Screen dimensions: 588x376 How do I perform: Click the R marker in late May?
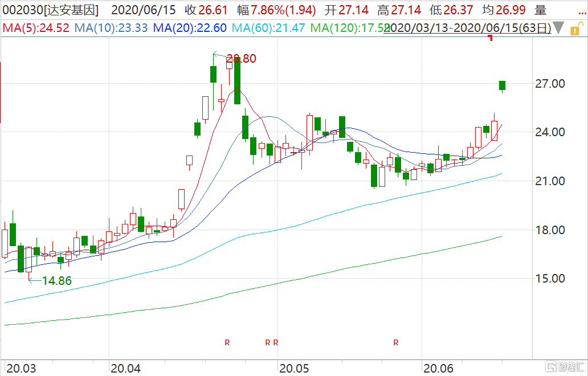tap(396, 342)
